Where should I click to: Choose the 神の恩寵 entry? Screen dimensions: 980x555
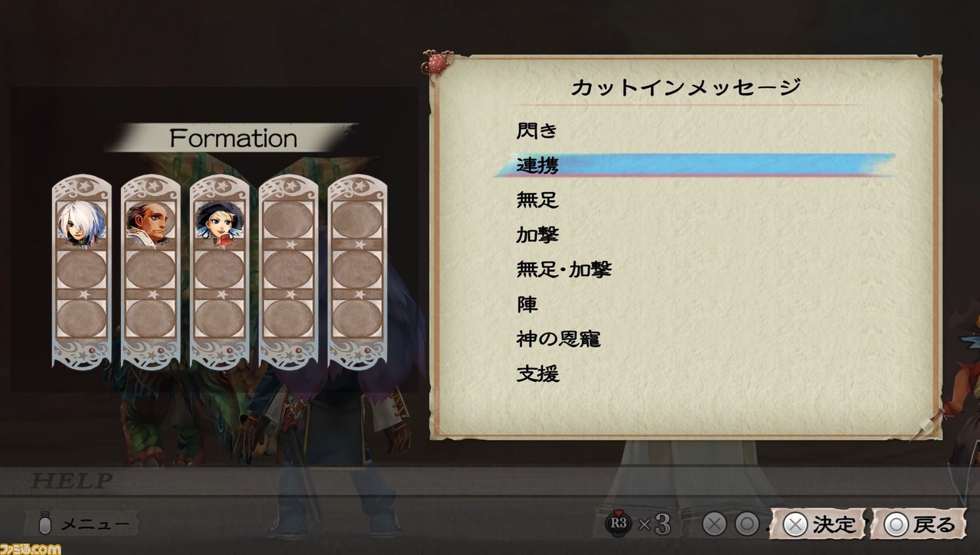point(558,338)
